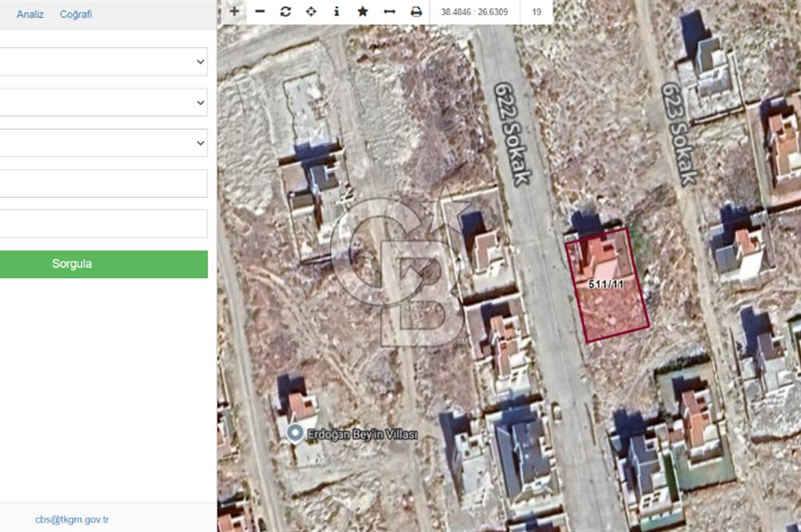Screen dimensions: 801x532
Task: Click the coordinate readout 38.4846 : 26.6309
Action: [x=474, y=12]
